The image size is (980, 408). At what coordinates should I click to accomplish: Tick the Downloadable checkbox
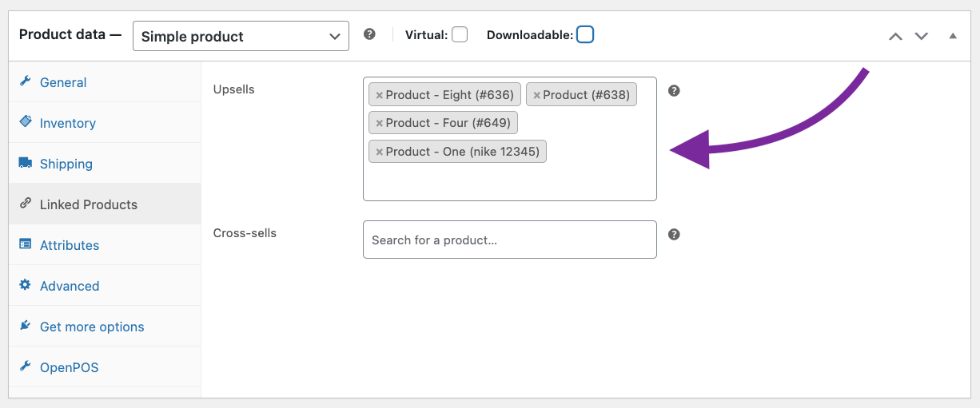(585, 35)
